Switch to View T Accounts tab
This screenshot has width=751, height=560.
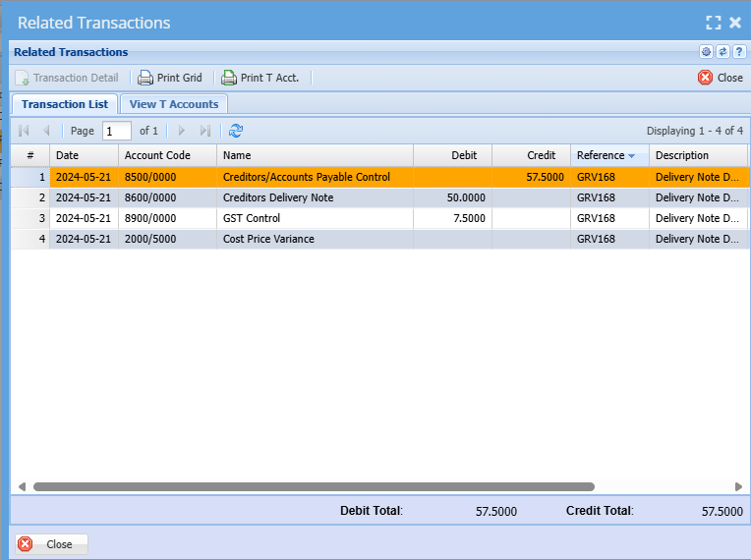pyautogui.click(x=174, y=104)
